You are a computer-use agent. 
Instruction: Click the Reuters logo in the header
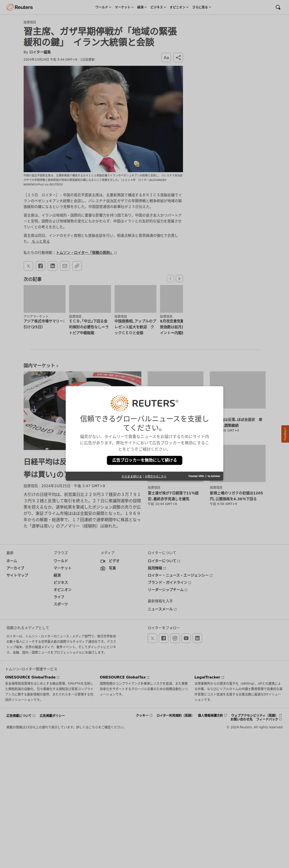20,7
